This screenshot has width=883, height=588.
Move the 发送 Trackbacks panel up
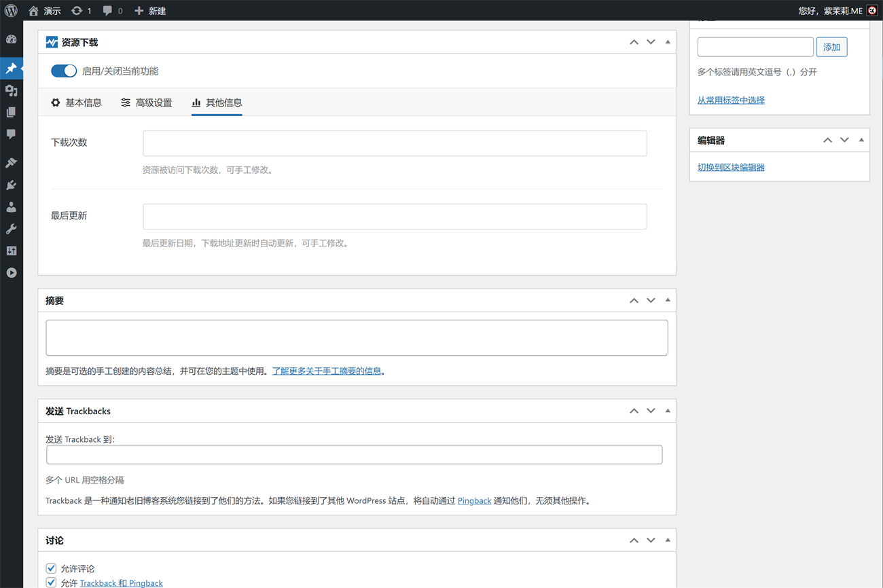[634, 411]
